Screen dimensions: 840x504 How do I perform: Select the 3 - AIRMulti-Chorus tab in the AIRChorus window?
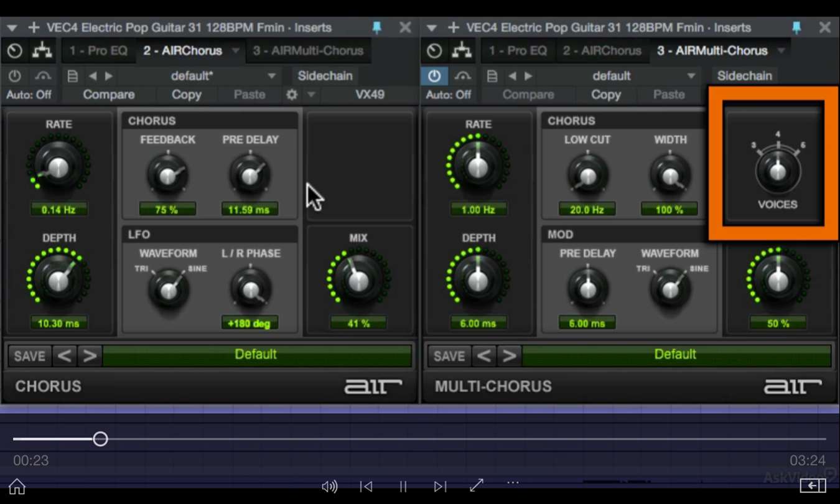[x=308, y=51]
